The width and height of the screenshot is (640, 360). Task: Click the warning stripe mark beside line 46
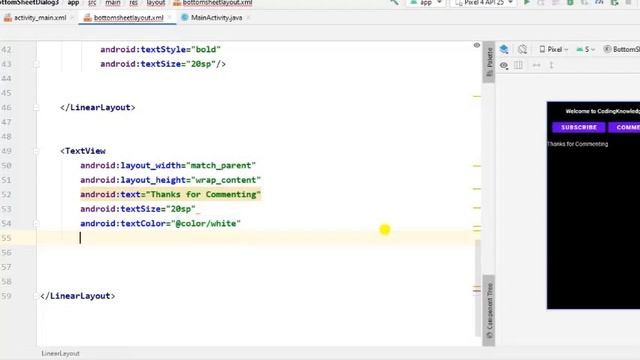477,96
